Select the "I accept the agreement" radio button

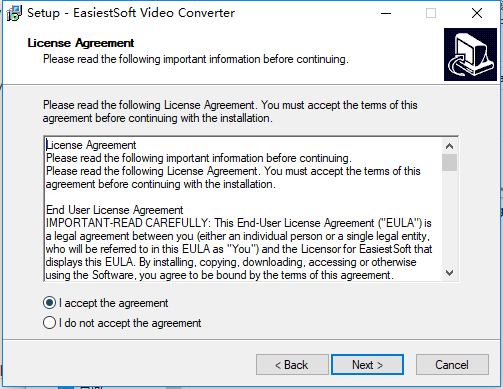click(49, 303)
